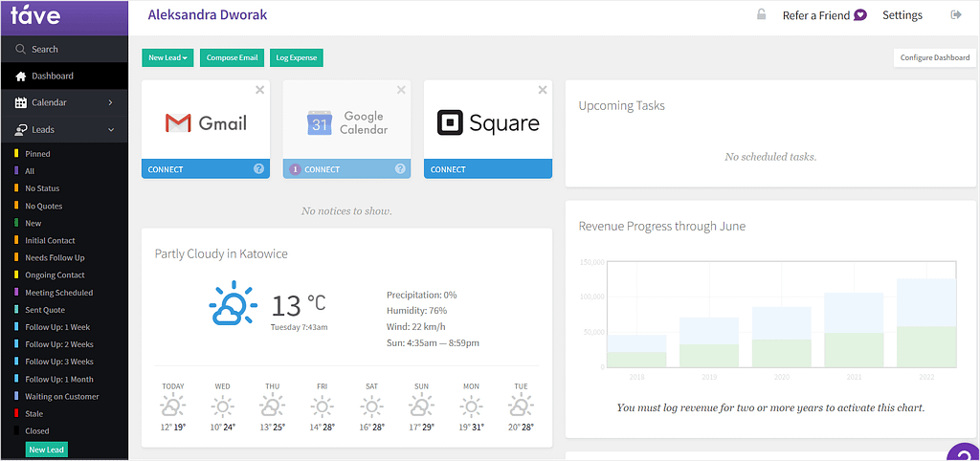This screenshot has width=980, height=461.
Task: Click the FRI forecast sun icon
Action: click(x=322, y=407)
